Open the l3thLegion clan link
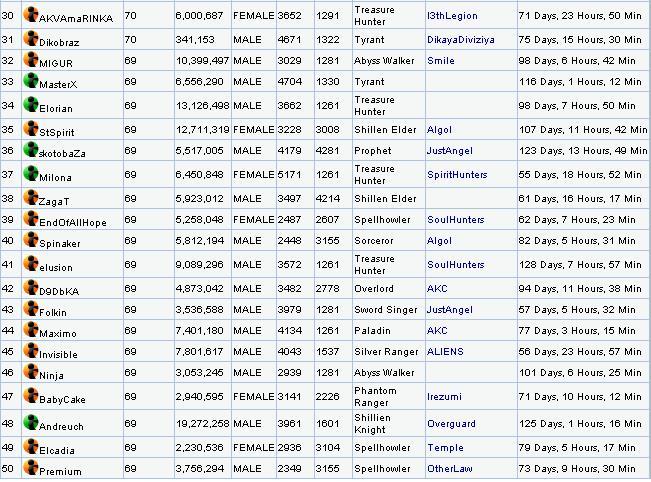Viewport: 651px width, 482px height. 452,17
